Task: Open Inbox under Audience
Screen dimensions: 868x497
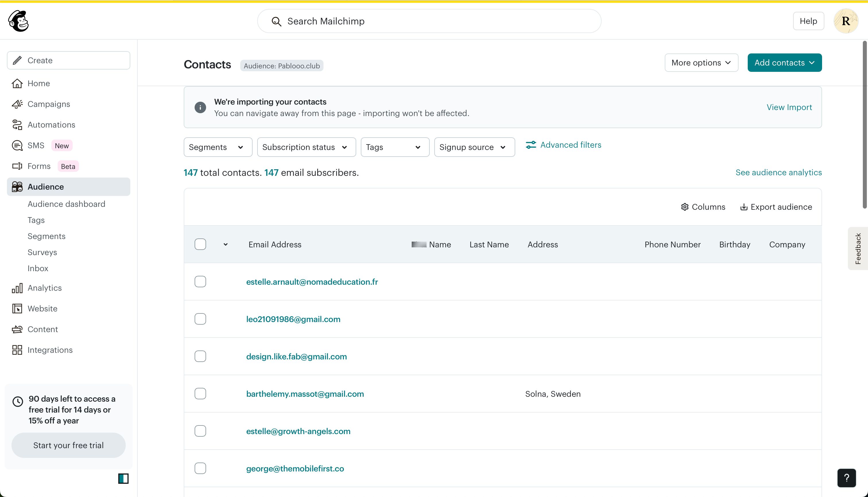Action: click(38, 268)
